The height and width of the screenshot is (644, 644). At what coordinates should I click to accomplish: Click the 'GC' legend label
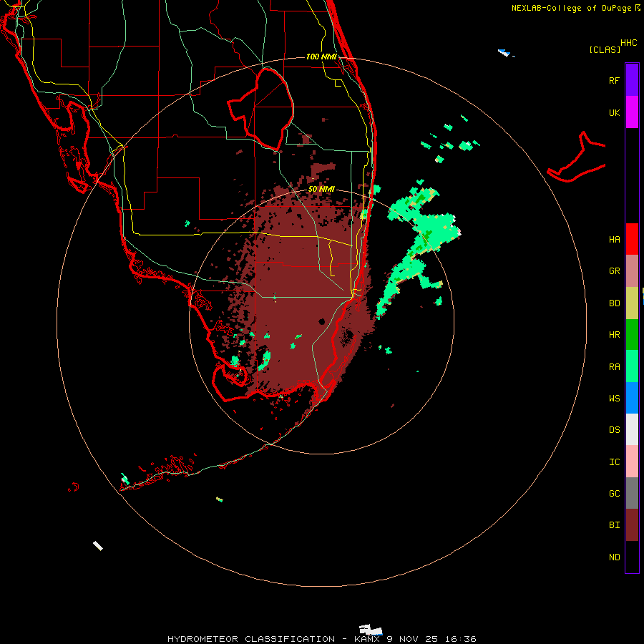click(614, 494)
